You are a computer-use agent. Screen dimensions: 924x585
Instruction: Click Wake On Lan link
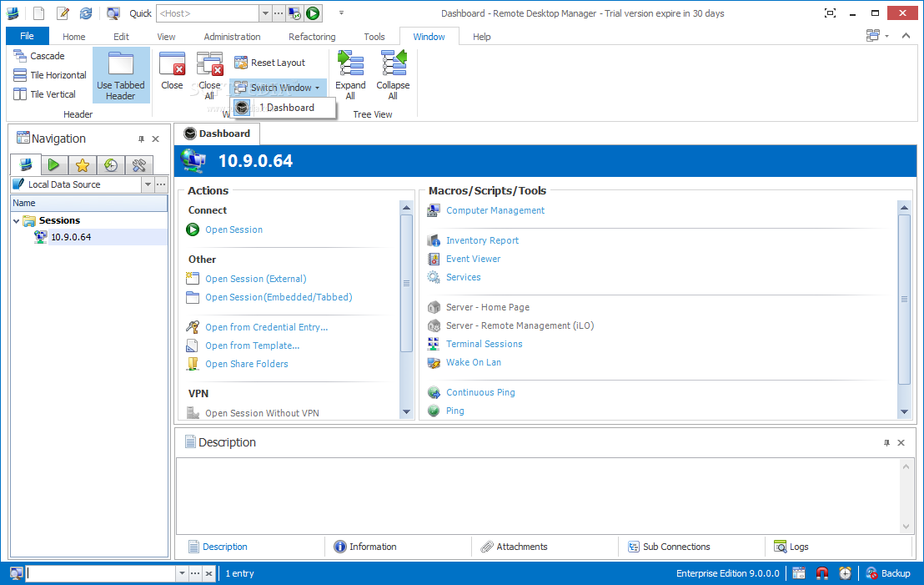click(473, 362)
